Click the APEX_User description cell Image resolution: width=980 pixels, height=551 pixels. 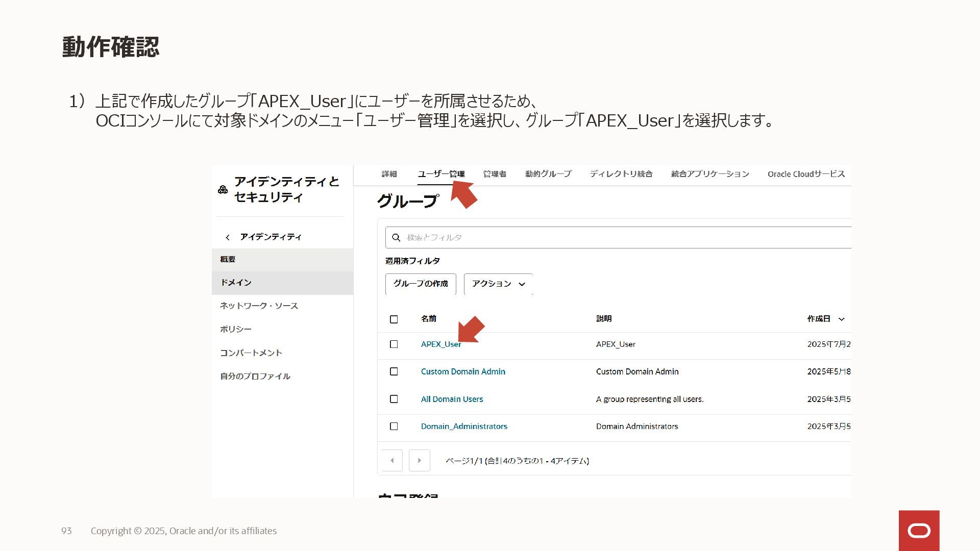pyautogui.click(x=616, y=344)
